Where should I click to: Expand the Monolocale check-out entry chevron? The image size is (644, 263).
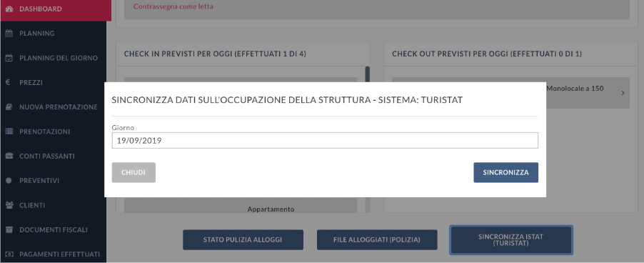point(623,94)
